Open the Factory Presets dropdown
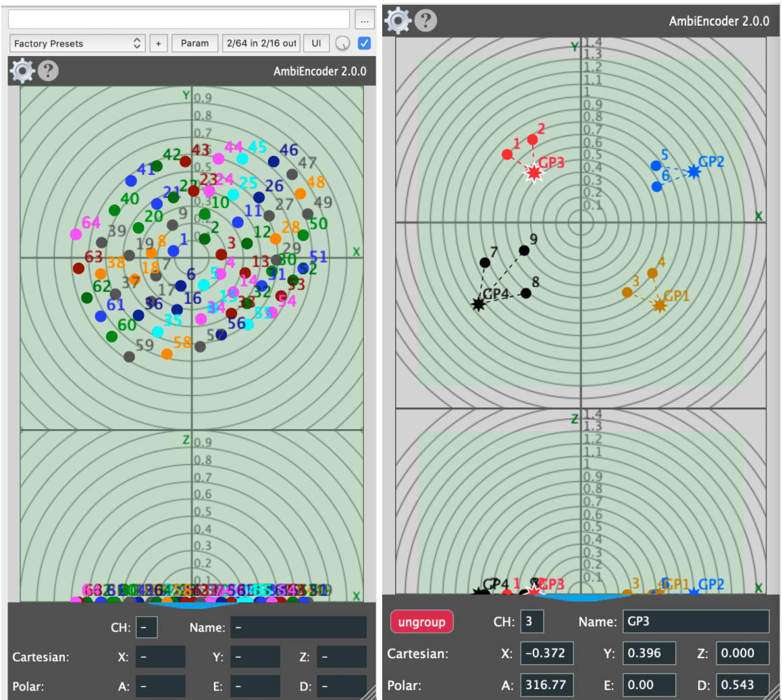 78,43
